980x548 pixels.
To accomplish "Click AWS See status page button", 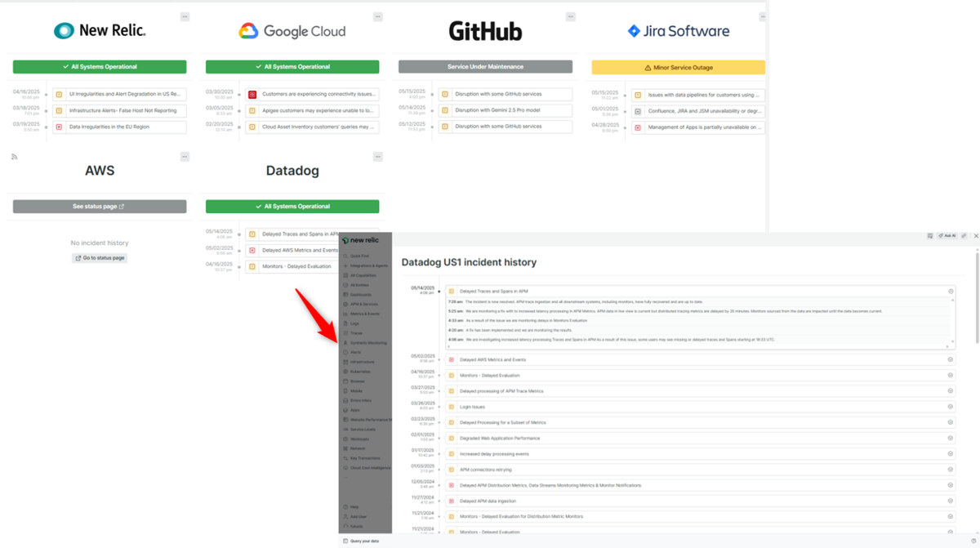I will click(100, 207).
